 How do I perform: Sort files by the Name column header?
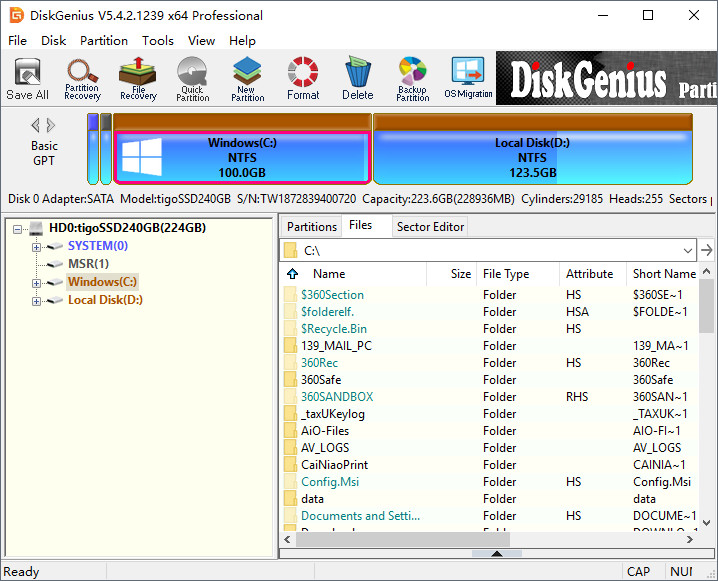pyautogui.click(x=329, y=274)
